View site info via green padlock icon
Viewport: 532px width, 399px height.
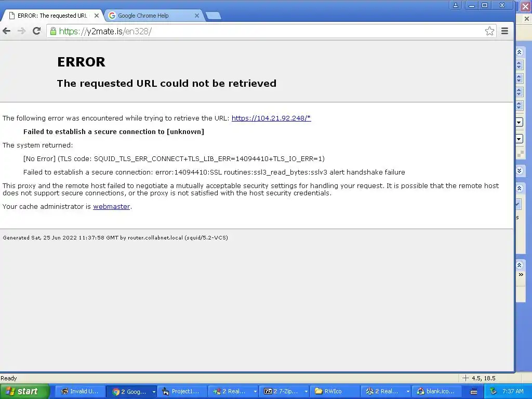click(53, 31)
